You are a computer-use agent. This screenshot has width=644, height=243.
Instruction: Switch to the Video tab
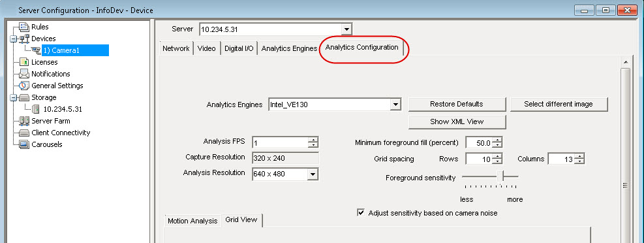tap(207, 48)
